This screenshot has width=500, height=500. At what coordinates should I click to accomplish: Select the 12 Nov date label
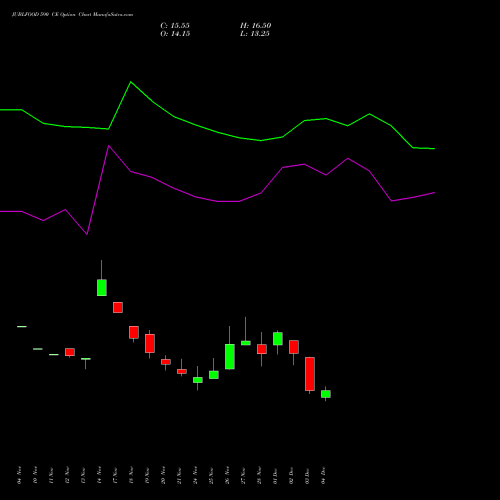(67, 475)
